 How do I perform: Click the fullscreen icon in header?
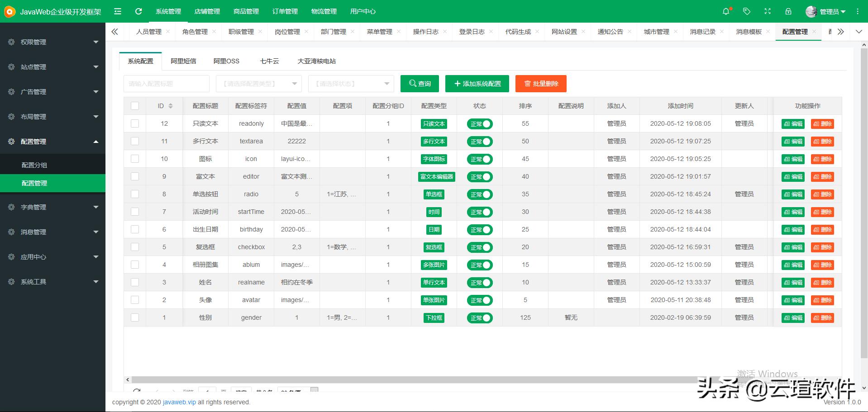click(x=767, y=11)
